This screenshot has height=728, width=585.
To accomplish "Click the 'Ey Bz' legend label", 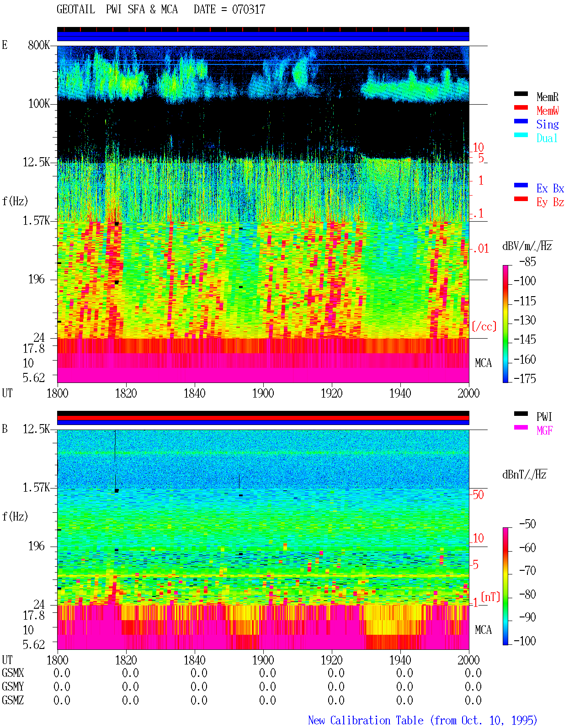I will click(x=550, y=202).
